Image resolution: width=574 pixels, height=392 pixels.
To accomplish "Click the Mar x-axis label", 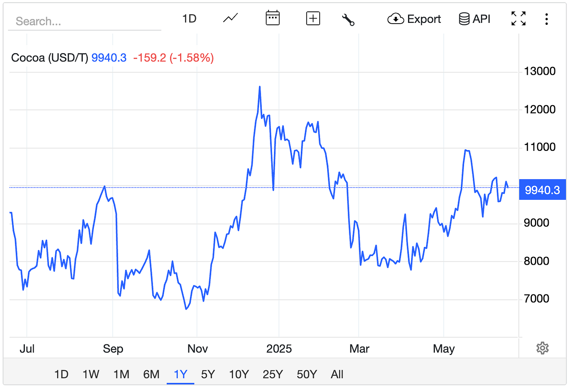I will pos(359,349).
